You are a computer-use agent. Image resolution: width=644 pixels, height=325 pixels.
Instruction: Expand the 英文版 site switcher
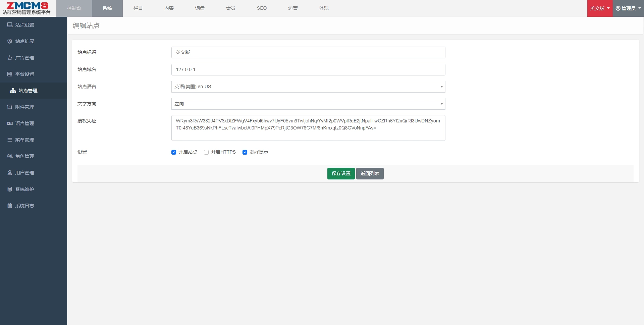point(600,8)
